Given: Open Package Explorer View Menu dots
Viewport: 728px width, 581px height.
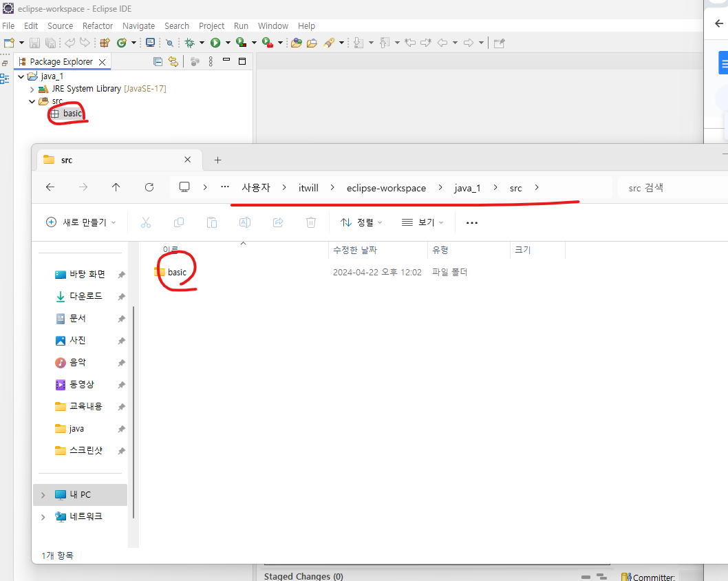Looking at the screenshot, I should tap(211, 61).
